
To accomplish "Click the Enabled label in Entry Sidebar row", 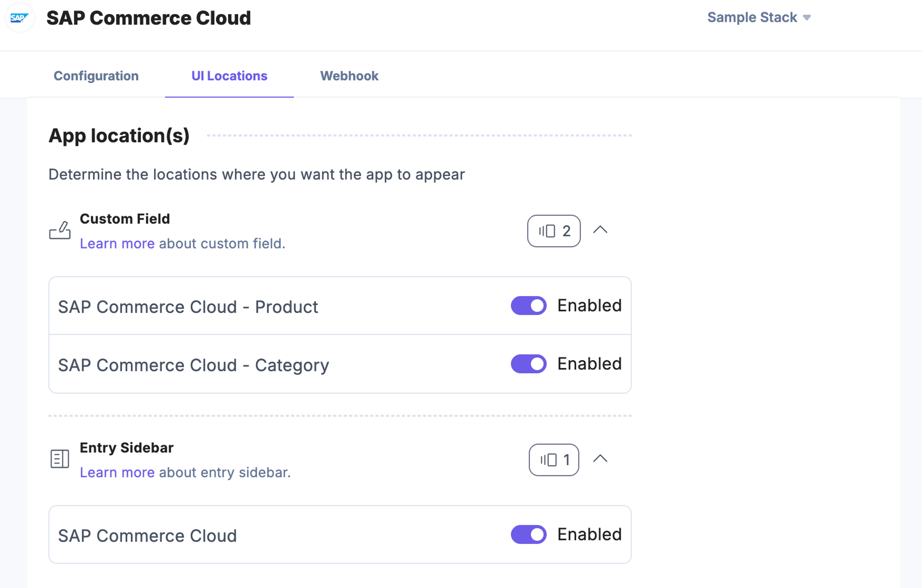I will point(589,535).
